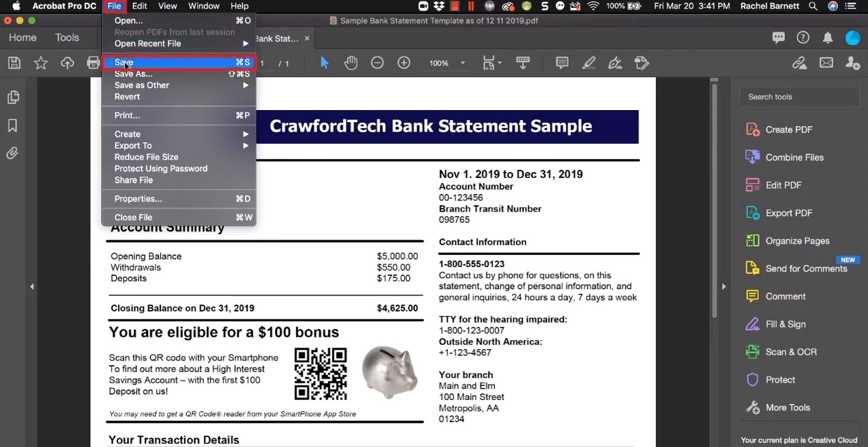Image resolution: width=868 pixels, height=447 pixels.
Task: Select Reduce File Size option
Action: point(179,157)
